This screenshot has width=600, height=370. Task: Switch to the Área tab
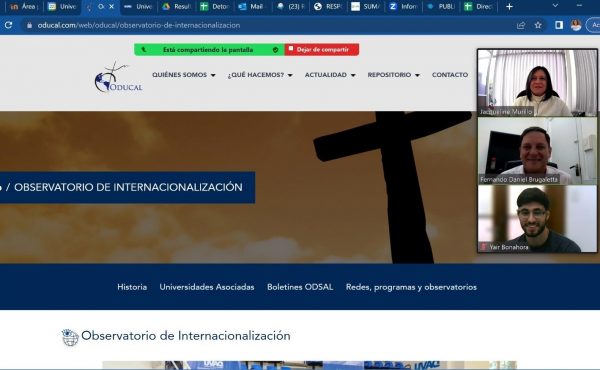23,7
